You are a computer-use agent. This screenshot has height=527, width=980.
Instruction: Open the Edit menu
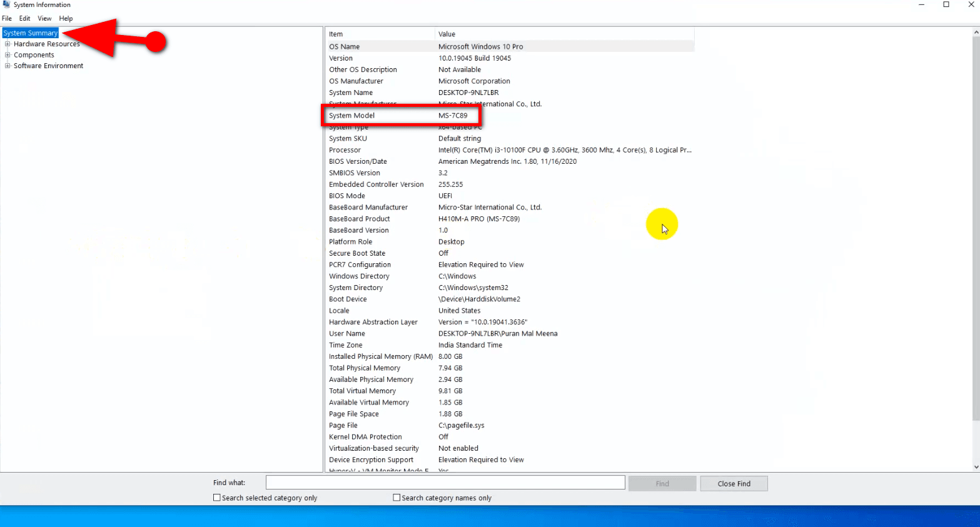pos(24,18)
